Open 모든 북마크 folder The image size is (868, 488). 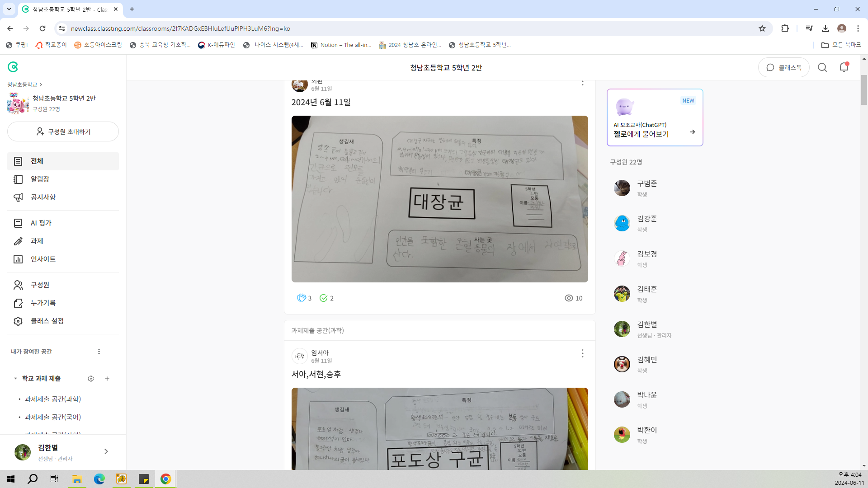[x=841, y=45]
